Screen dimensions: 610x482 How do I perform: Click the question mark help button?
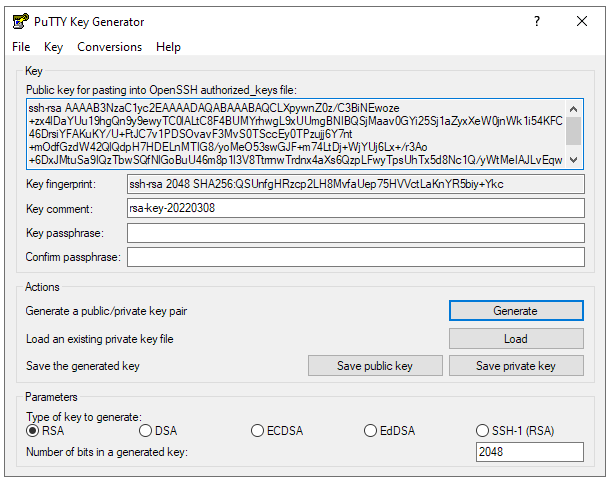(x=537, y=21)
